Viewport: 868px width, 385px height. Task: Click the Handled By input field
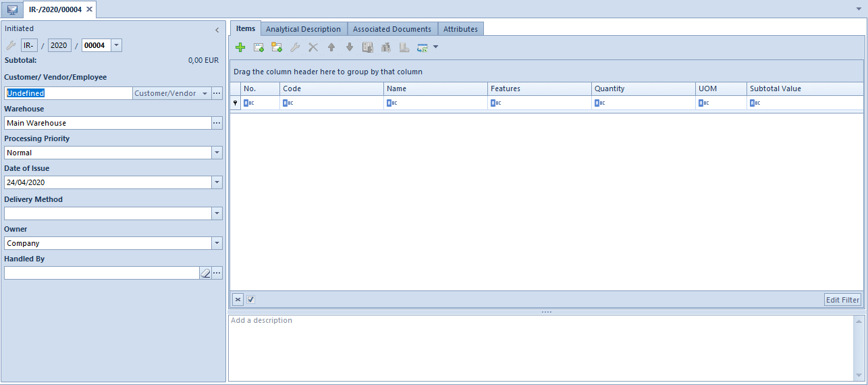(102, 273)
